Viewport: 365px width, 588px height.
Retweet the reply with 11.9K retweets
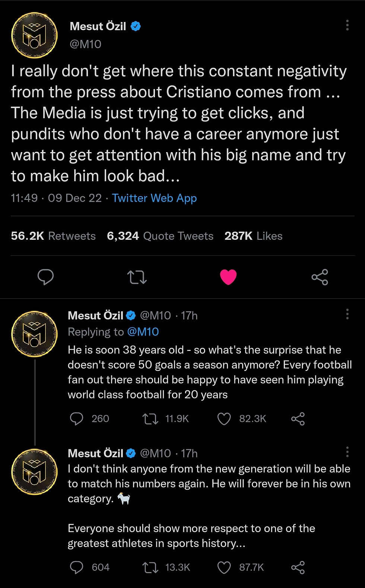pos(150,419)
